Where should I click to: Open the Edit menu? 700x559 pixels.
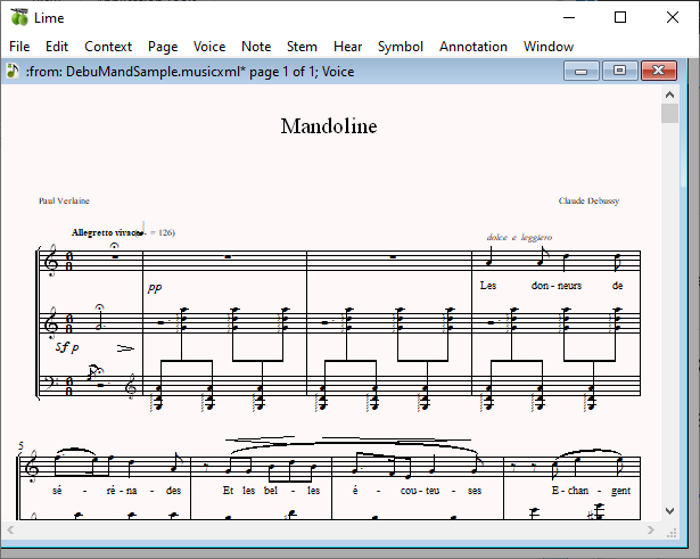(57, 46)
